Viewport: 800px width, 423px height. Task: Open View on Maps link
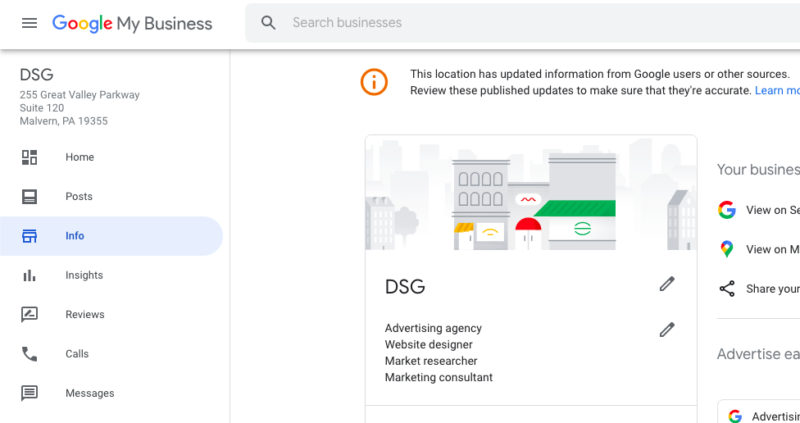(759, 249)
